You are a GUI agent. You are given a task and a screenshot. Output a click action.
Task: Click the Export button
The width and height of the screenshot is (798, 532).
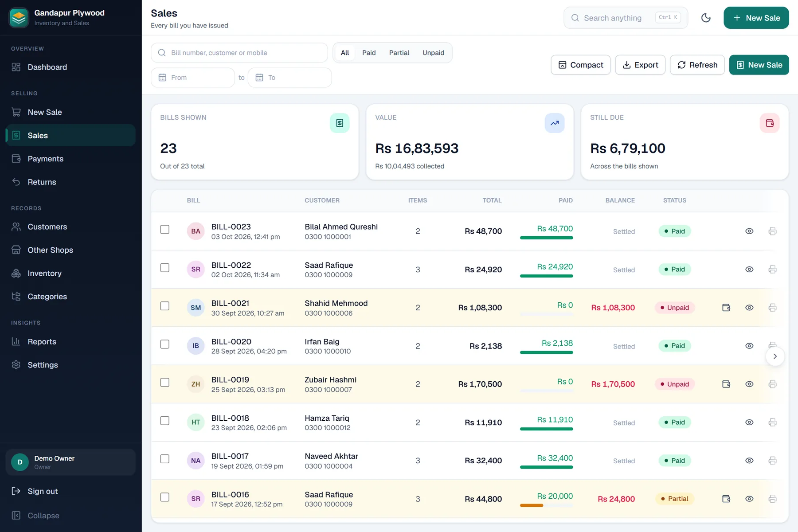[640, 65]
